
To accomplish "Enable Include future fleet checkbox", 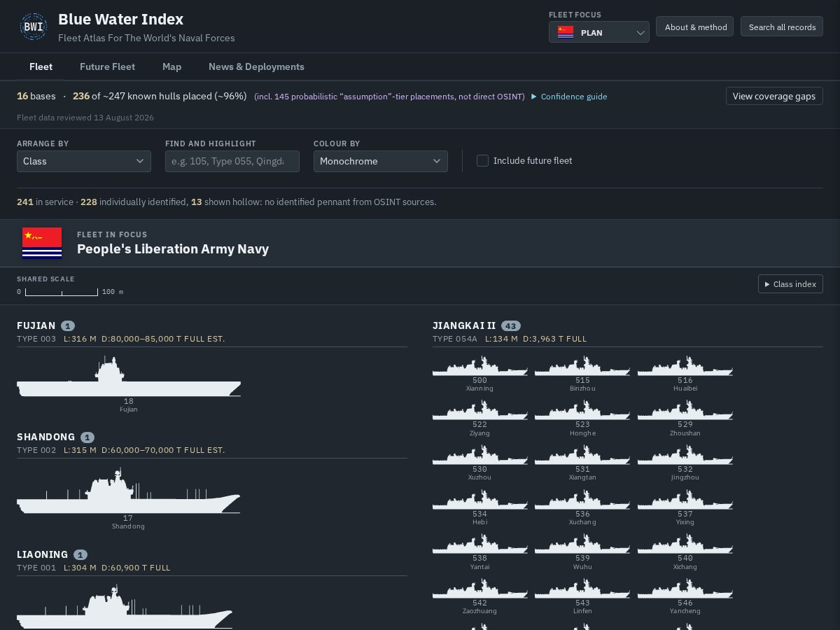I will [x=482, y=160].
